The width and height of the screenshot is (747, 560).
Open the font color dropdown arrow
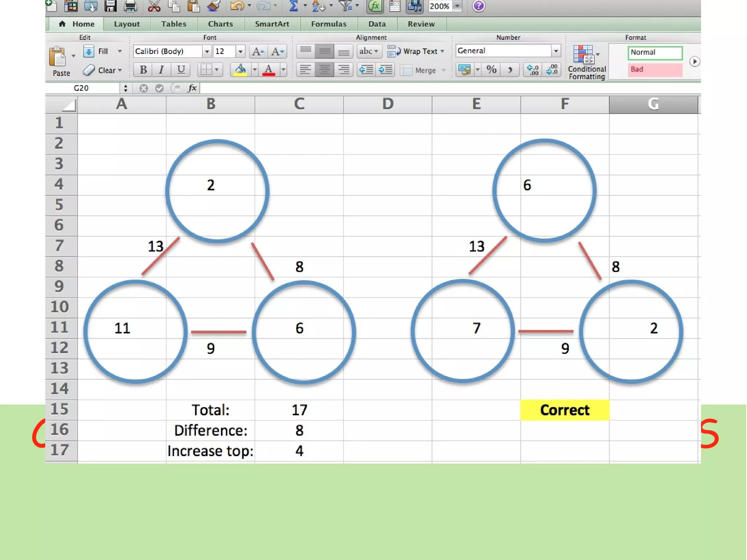point(283,69)
